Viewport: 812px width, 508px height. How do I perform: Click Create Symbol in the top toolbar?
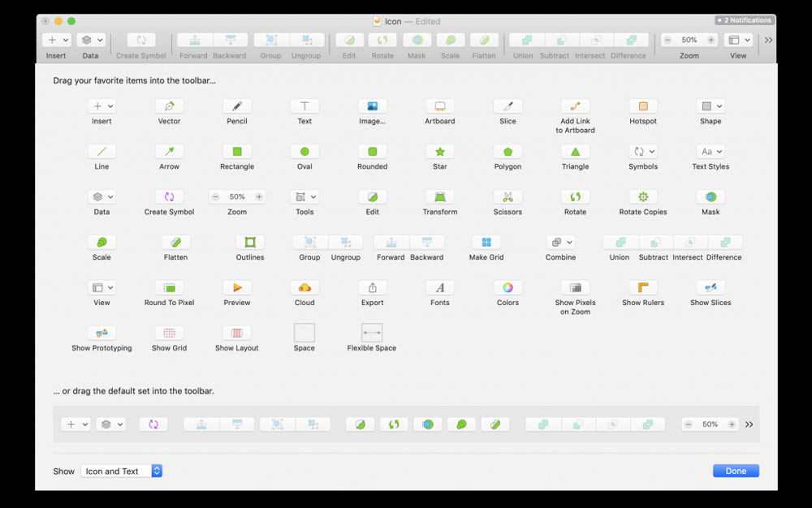point(141,40)
